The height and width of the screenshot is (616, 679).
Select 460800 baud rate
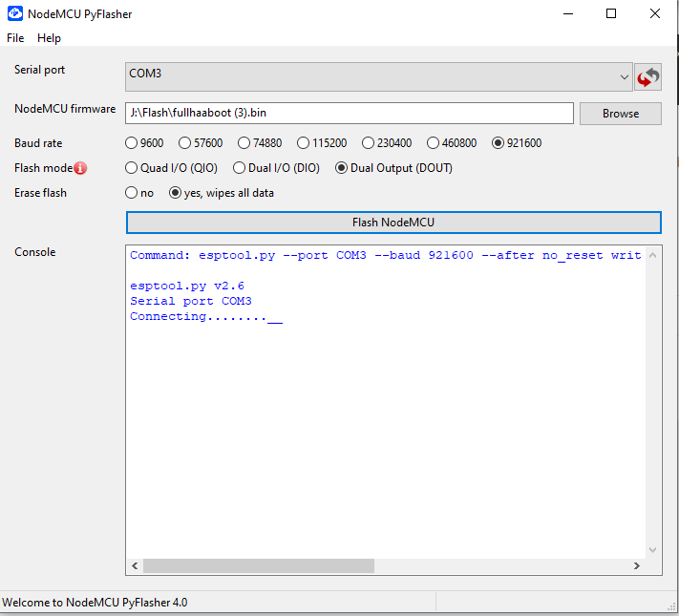[452, 143]
